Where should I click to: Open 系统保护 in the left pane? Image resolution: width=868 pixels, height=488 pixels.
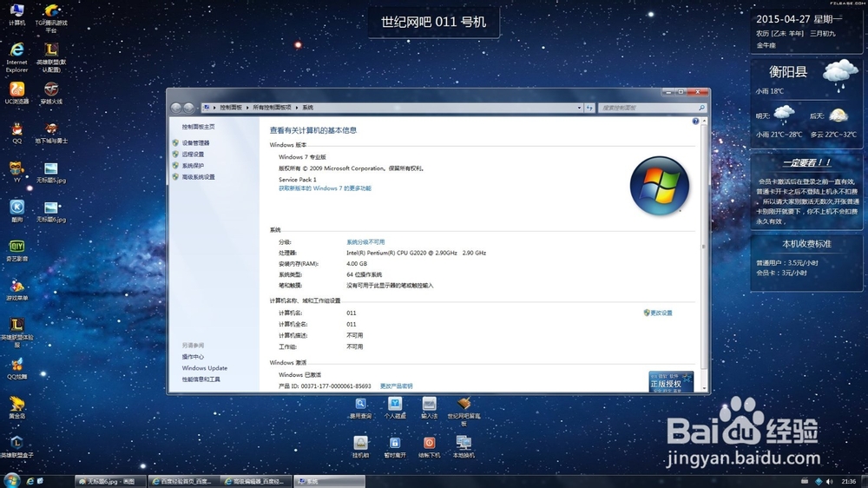click(193, 166)
